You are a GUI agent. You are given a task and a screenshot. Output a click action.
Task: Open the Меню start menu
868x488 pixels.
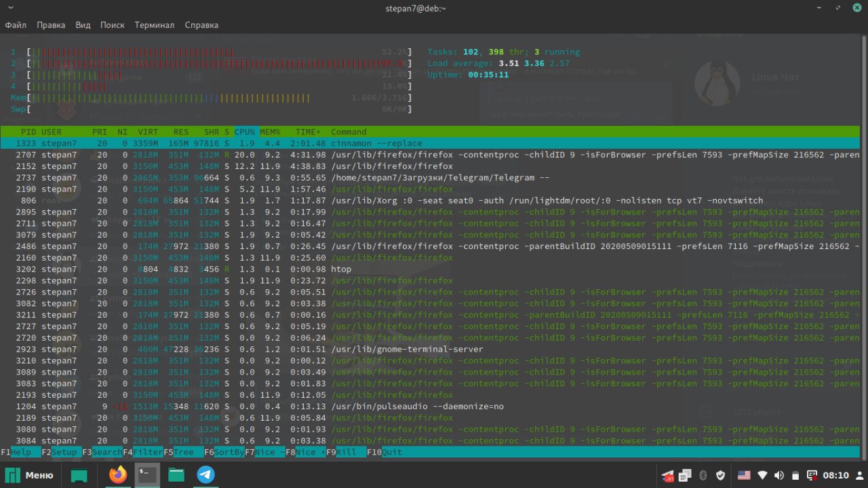(31, 475)
